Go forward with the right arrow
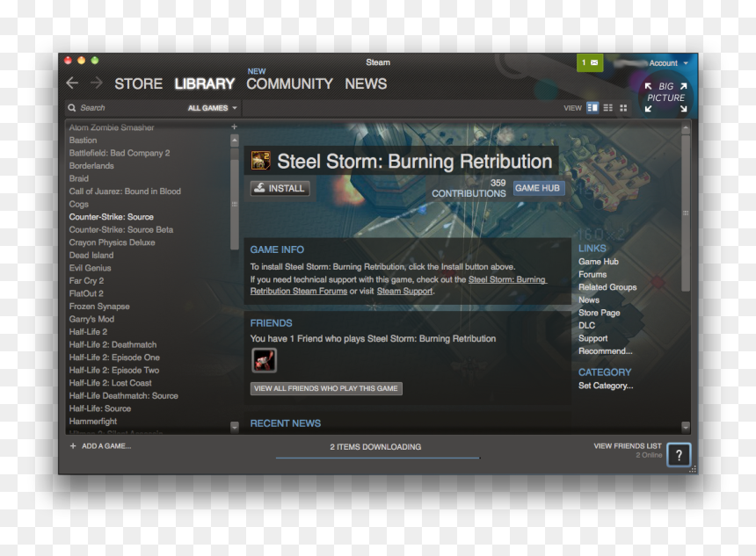The image size is (756, 556). [x=97, y=83]
